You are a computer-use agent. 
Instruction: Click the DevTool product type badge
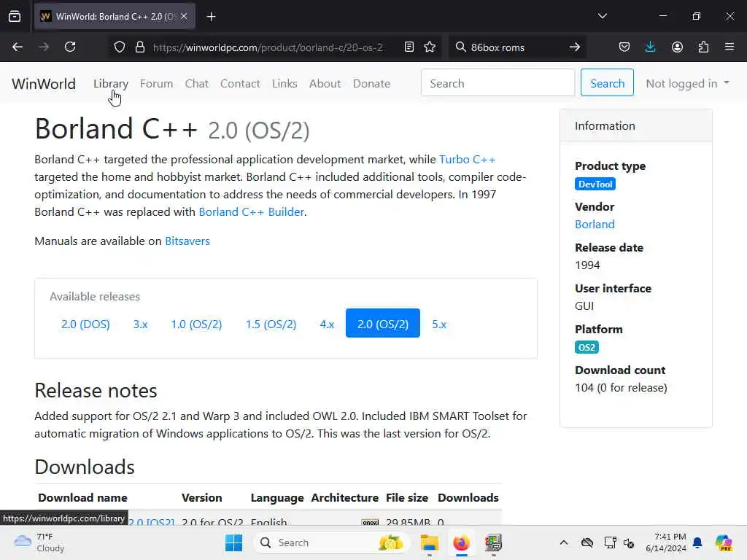tap(595, 184)
